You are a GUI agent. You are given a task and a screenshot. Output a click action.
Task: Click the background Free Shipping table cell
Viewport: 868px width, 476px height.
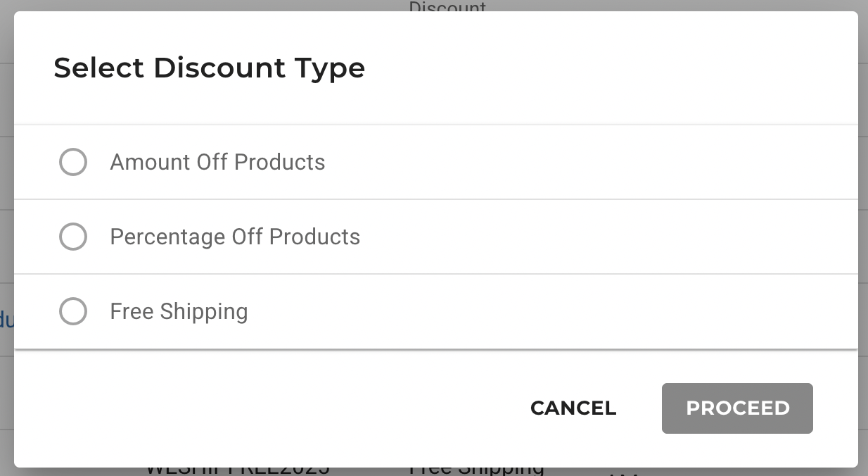[476, 470]
